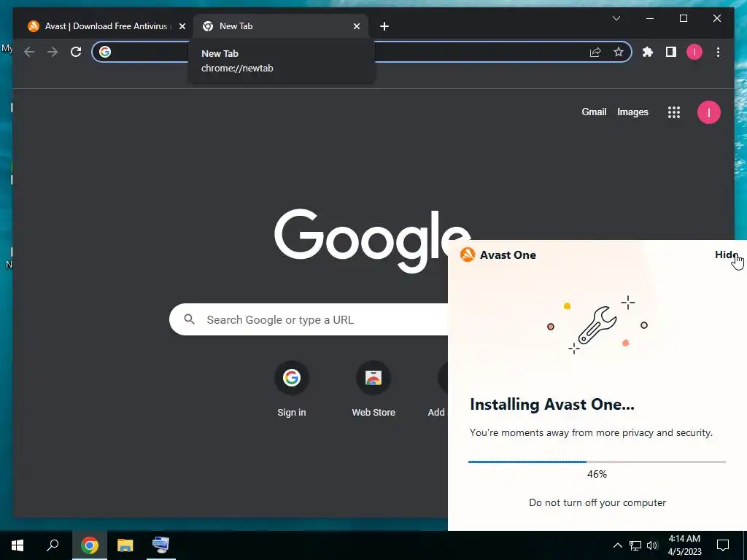Click the installer app taskbar icon
The image size is (747, 560).
(161, 545)
